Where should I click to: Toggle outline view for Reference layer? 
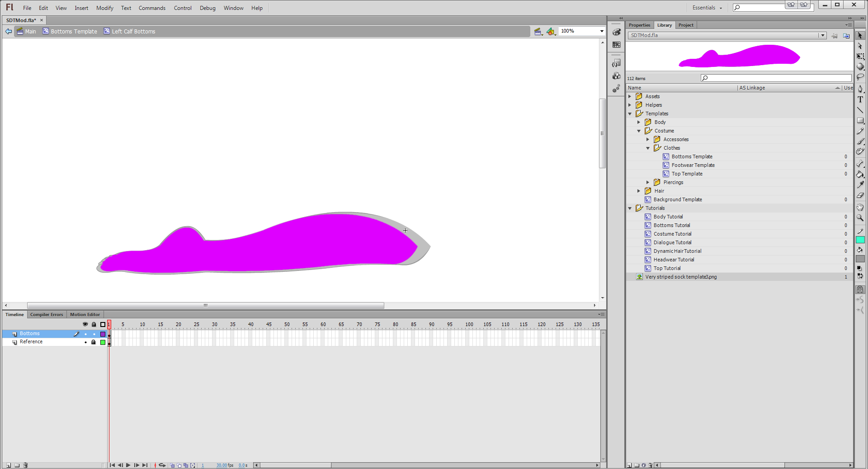point(103,342)
